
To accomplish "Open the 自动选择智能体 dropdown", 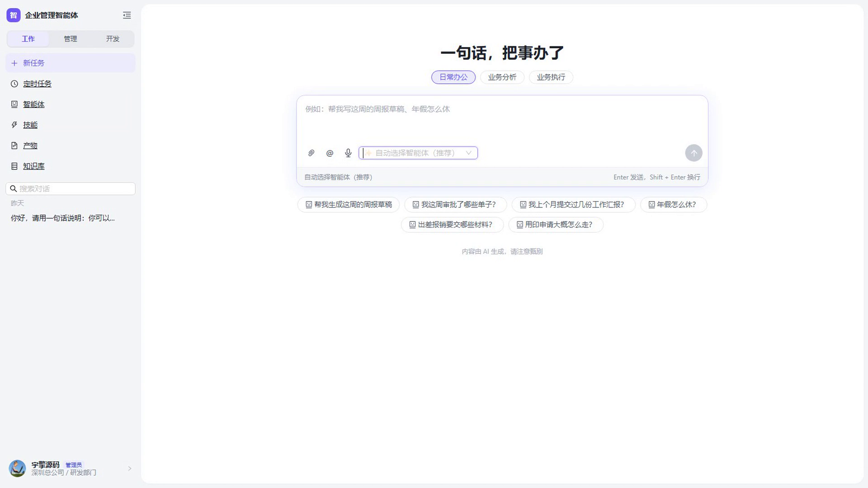I will pos(418,153).
